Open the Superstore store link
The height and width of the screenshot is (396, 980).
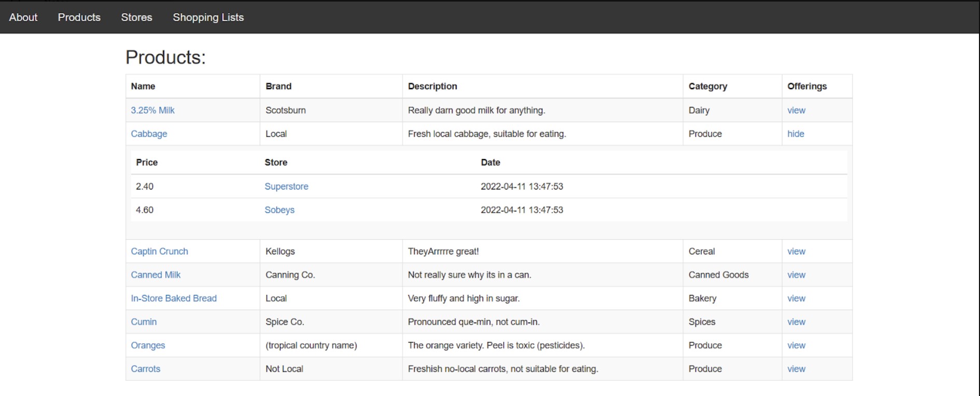(x=287, y=186)
